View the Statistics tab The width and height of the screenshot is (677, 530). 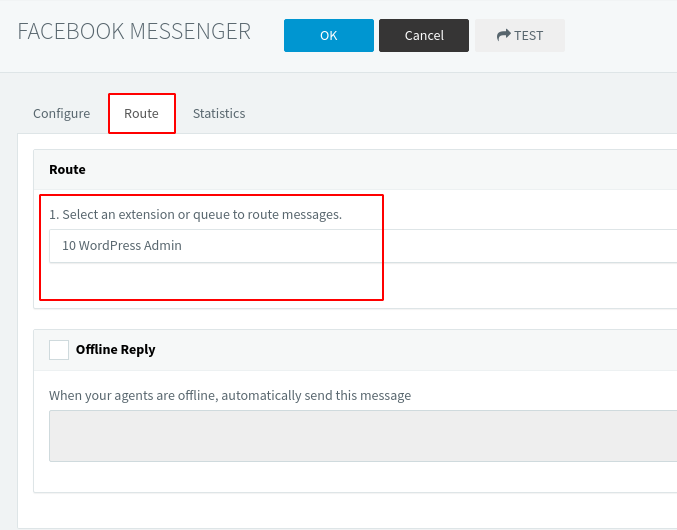pos(219,114)
